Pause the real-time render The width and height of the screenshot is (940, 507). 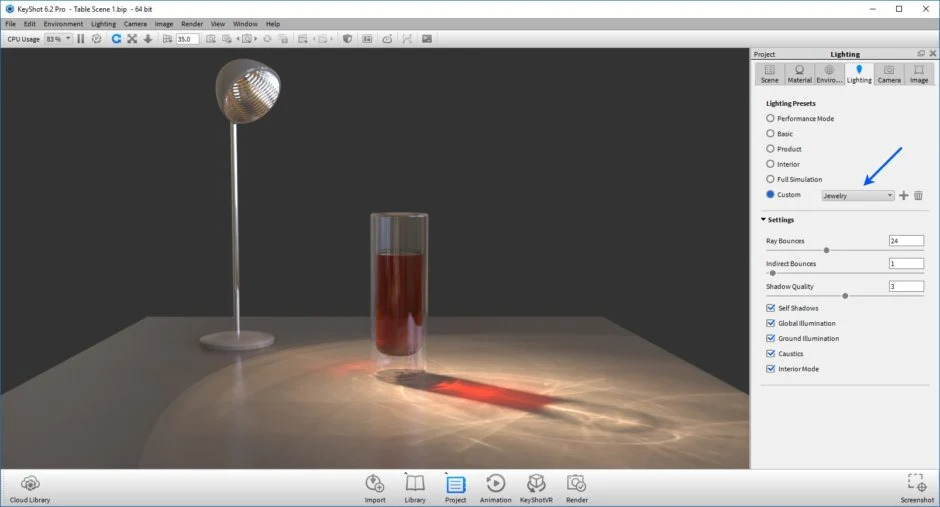click(x=81, y=39)
